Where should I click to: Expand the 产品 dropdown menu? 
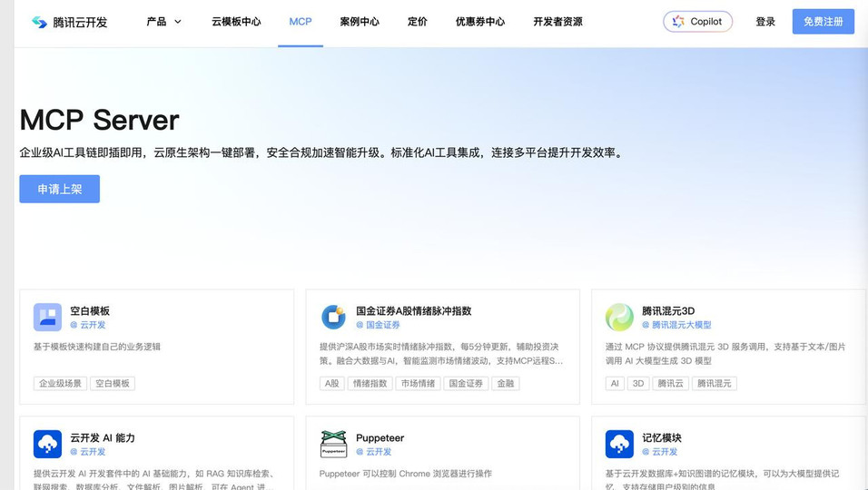tap(163, 22)
